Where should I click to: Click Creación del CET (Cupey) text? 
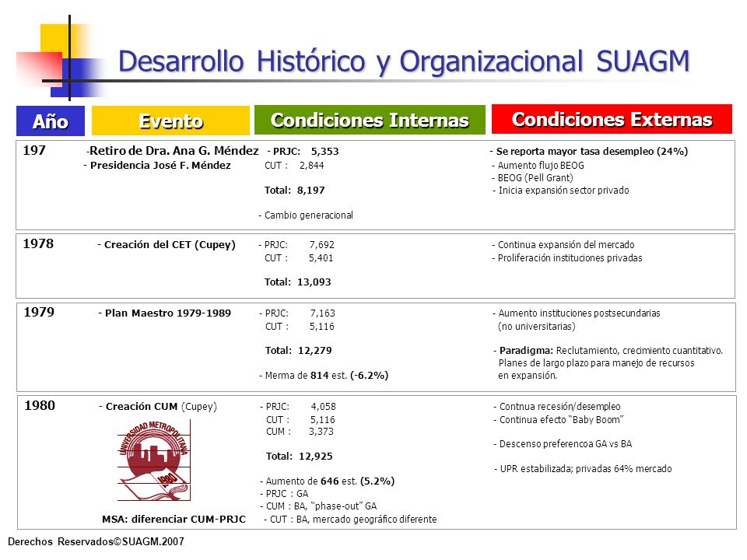tap(167, 245)
